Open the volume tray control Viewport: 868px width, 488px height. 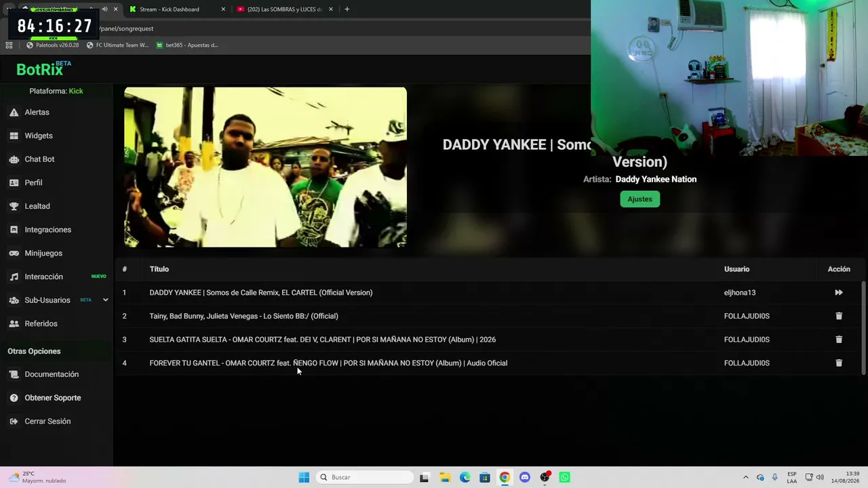pyautogui.click(x=820, y=477)
